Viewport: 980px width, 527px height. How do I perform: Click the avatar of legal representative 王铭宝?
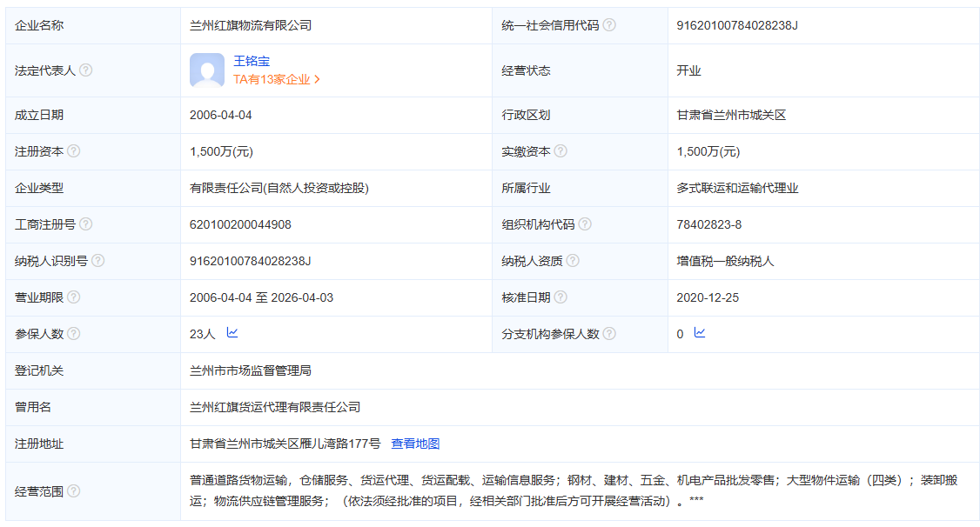(x=207, y=70)
